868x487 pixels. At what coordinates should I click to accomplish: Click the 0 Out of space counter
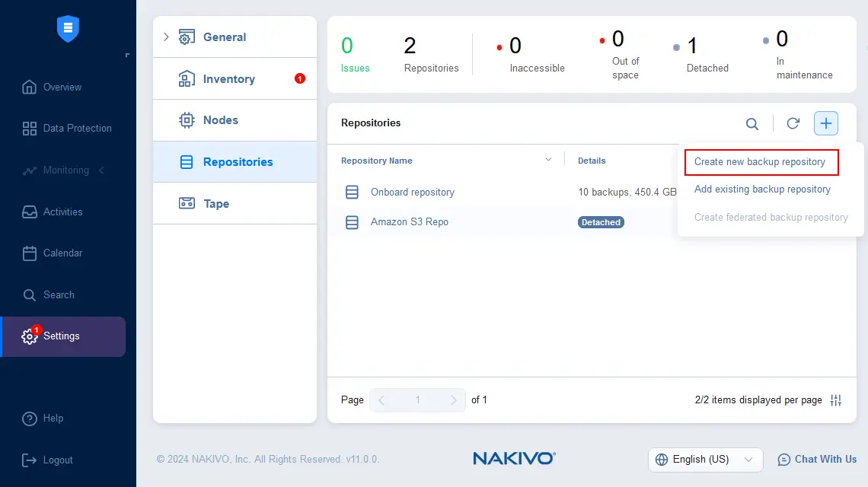pyautogui.click(x=620, y=54)
